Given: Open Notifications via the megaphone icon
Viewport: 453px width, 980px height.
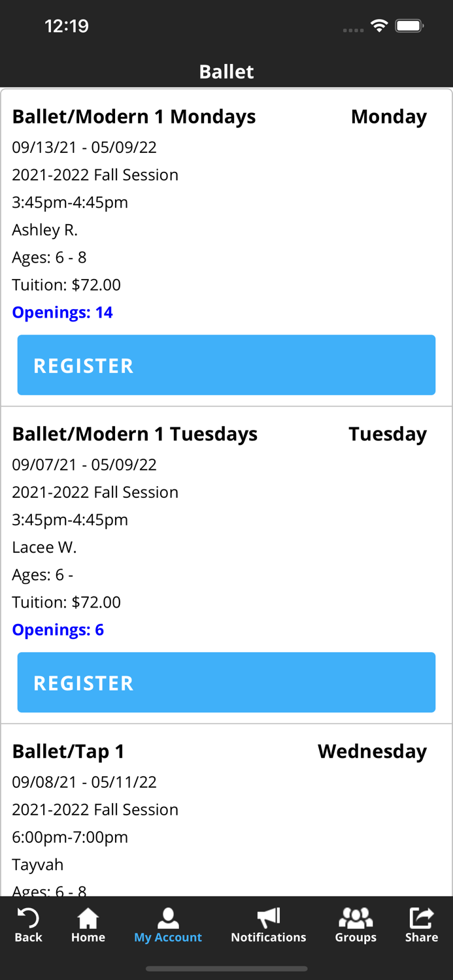Looking at the screenshot, I should point(268,918).
